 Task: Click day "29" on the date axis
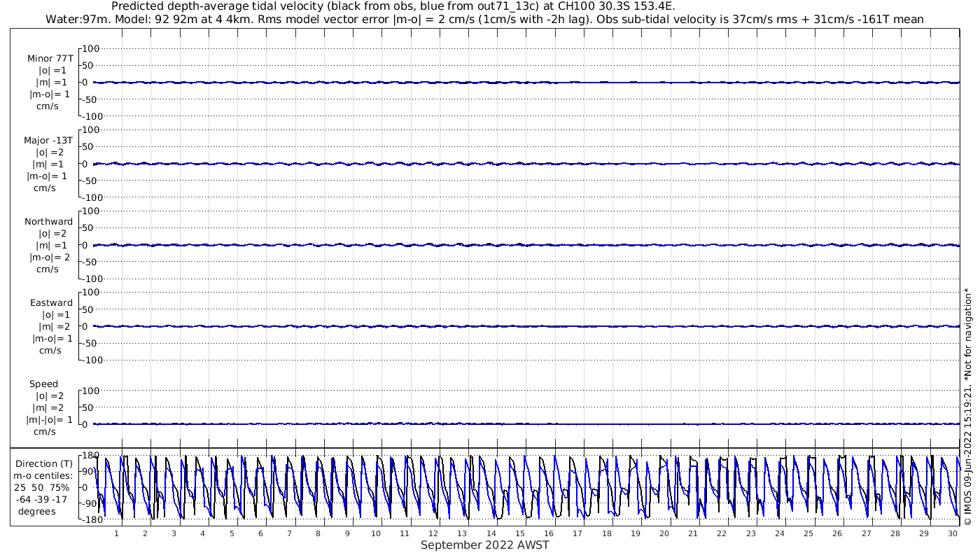coord(924,533)
